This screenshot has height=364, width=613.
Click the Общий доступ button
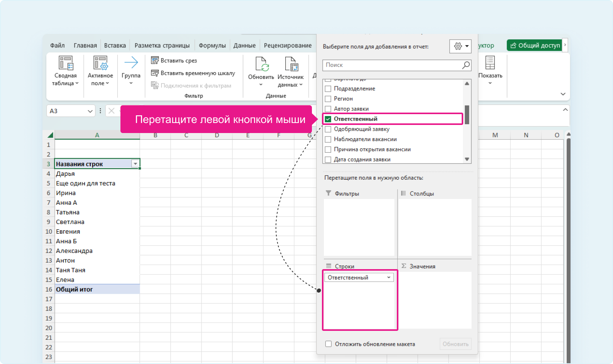point(535,45)
